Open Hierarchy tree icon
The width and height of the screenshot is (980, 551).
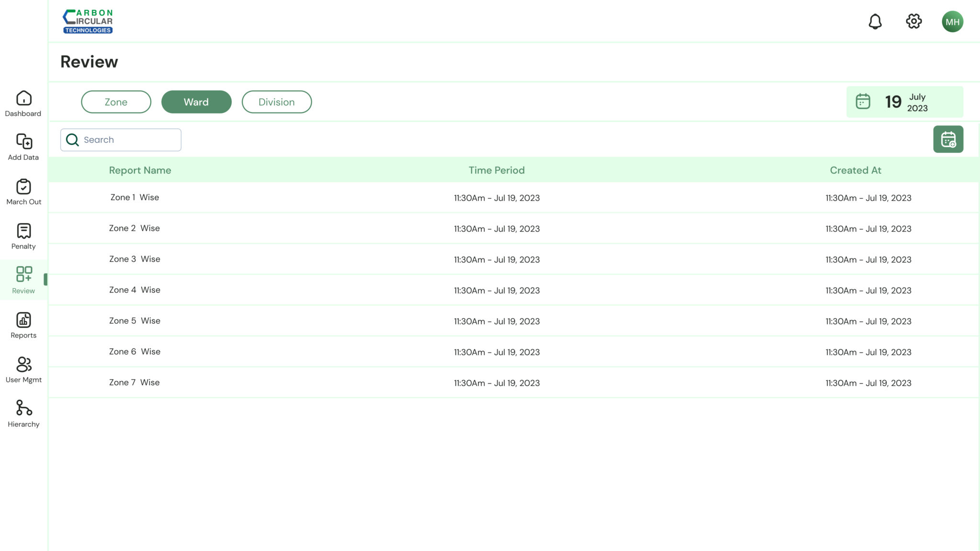23,408
